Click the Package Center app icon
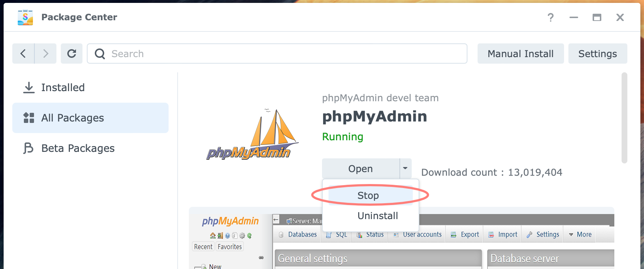This screenshot has width=644, height=269. pos(25,17)
